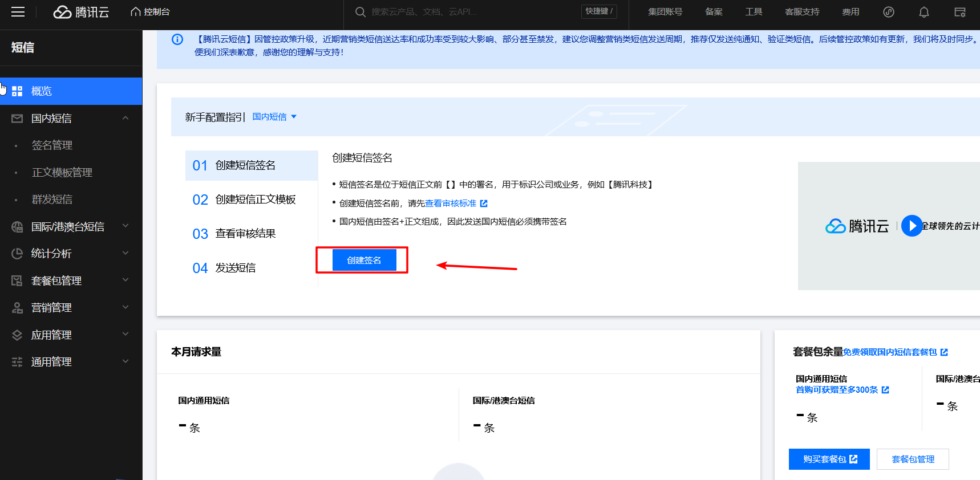This screenshot has height=480, width=980.
Task: Focus the product search input field
Action: (473, 12)
